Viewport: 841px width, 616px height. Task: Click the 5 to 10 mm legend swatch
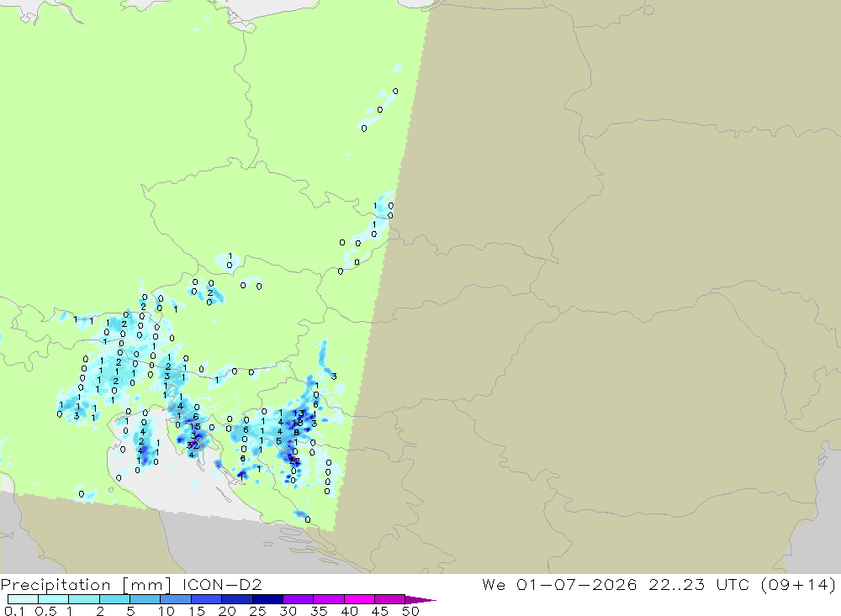145,599
